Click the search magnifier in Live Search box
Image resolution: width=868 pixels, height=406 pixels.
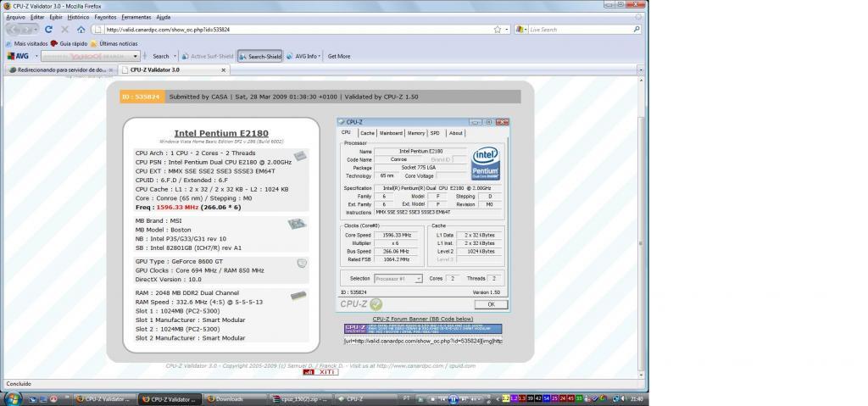click(637, 30)
